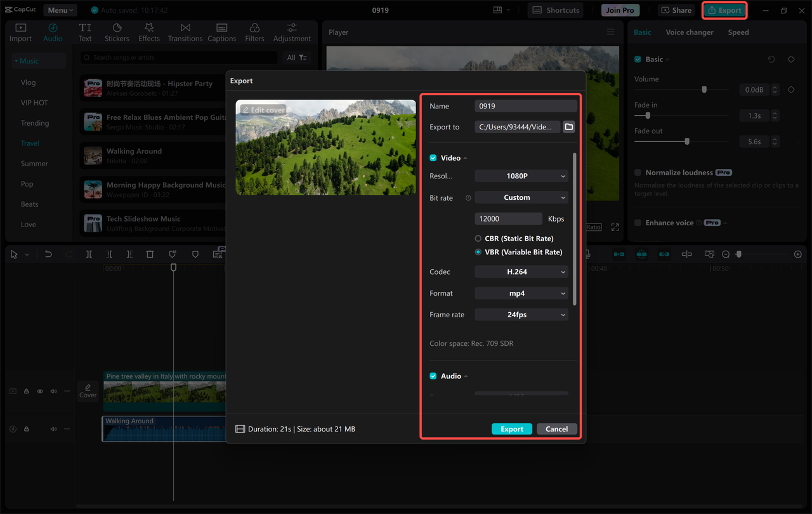Collapse the Video settings section
The image size is (812, 514).
coord(465,158)
